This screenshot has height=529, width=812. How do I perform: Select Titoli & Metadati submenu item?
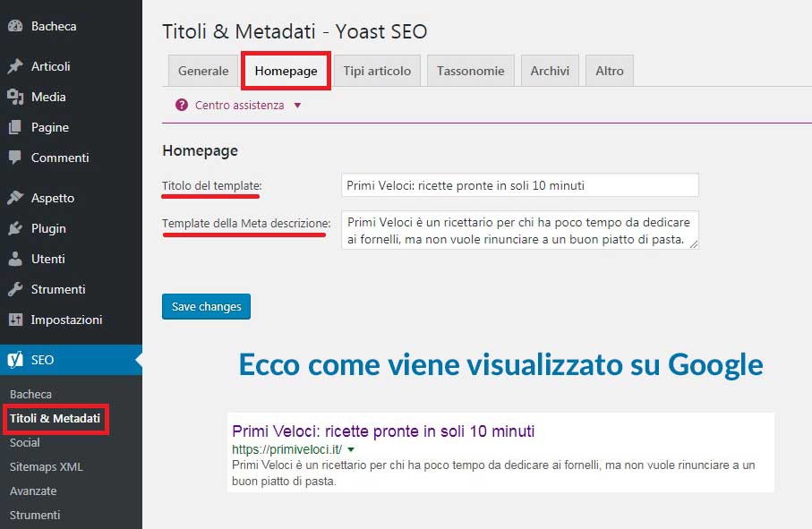[x=55, y=418]
